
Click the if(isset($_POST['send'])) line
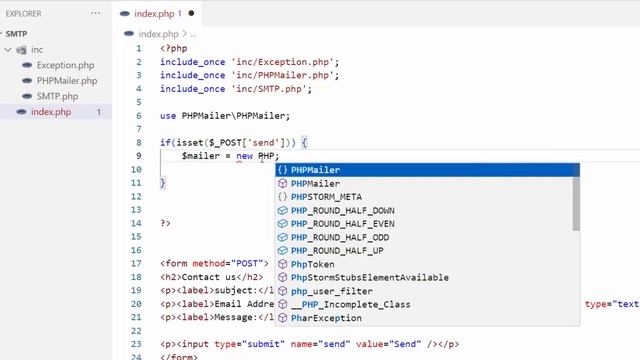click(233, 143)
